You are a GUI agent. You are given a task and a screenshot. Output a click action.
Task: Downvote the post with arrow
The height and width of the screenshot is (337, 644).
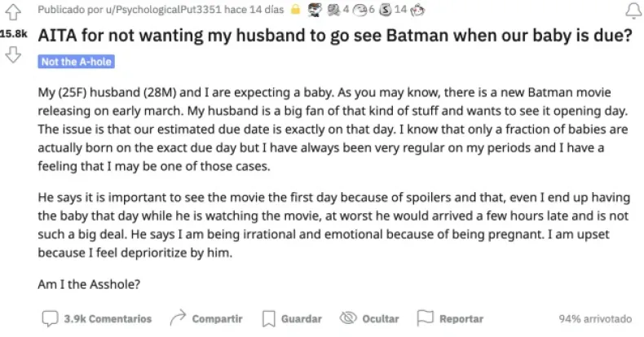(12, 55)
